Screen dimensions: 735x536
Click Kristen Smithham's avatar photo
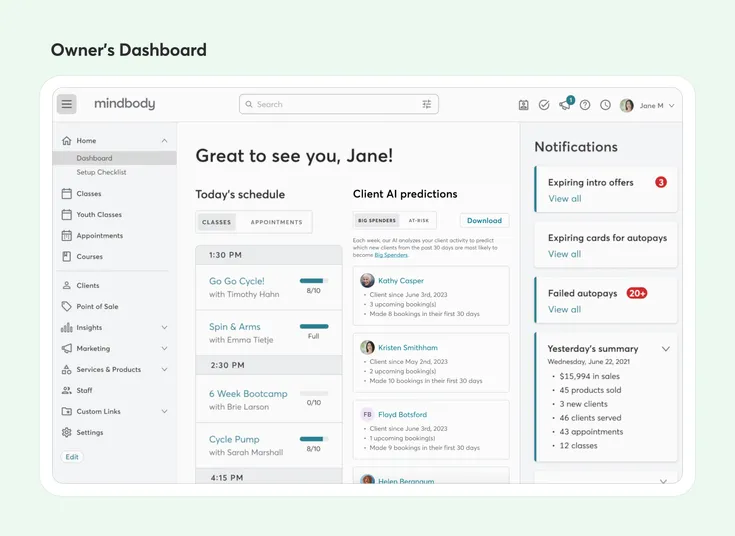(x=367, y=347)
